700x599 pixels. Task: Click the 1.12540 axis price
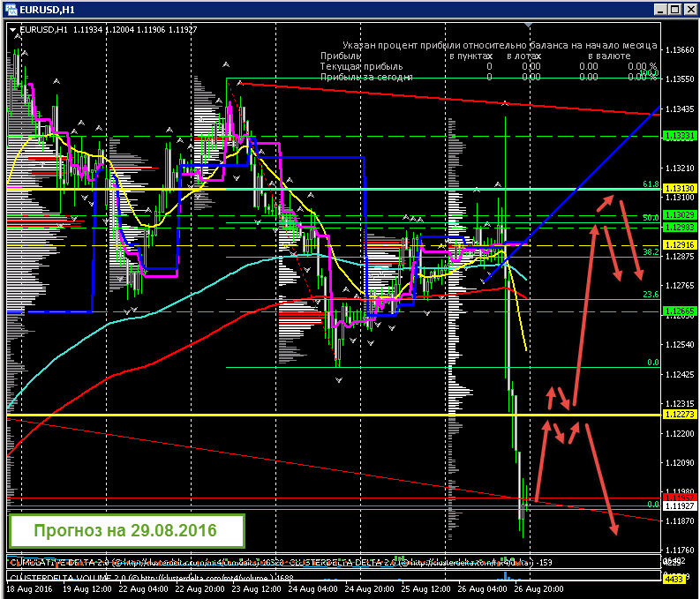680,345
